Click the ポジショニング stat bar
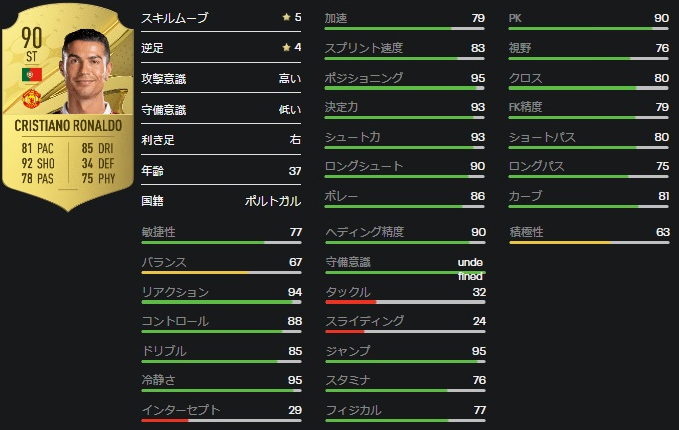Screen dimensions: 679x430 [x=405, y=88]
